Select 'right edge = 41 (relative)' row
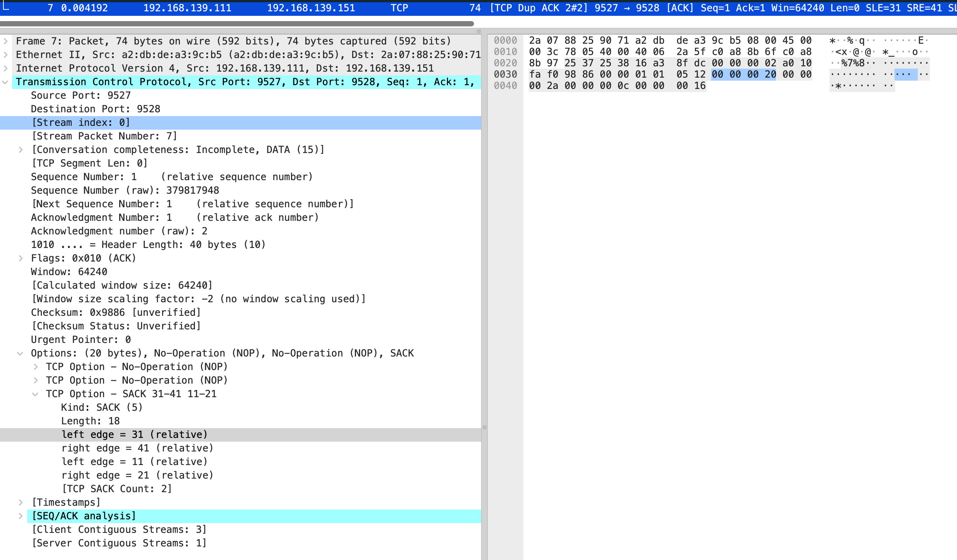The width and height of the screenshot is (957, 560). 138,448
